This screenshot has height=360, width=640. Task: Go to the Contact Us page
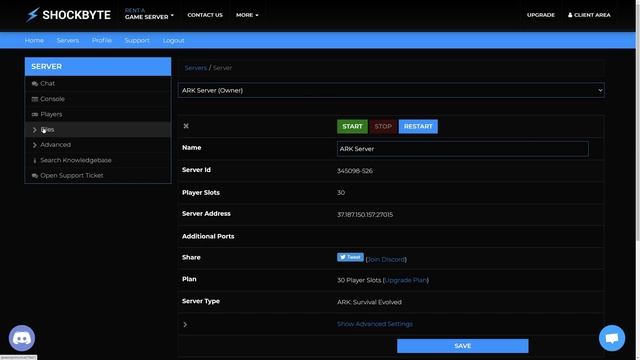pyautogui.click(x=205, y=15)
